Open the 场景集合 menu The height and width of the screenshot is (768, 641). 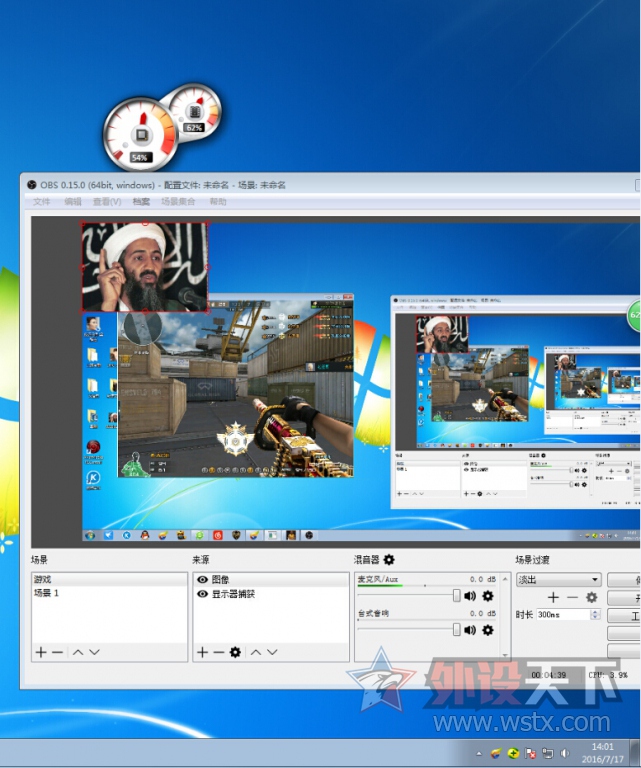coord(178,201)
